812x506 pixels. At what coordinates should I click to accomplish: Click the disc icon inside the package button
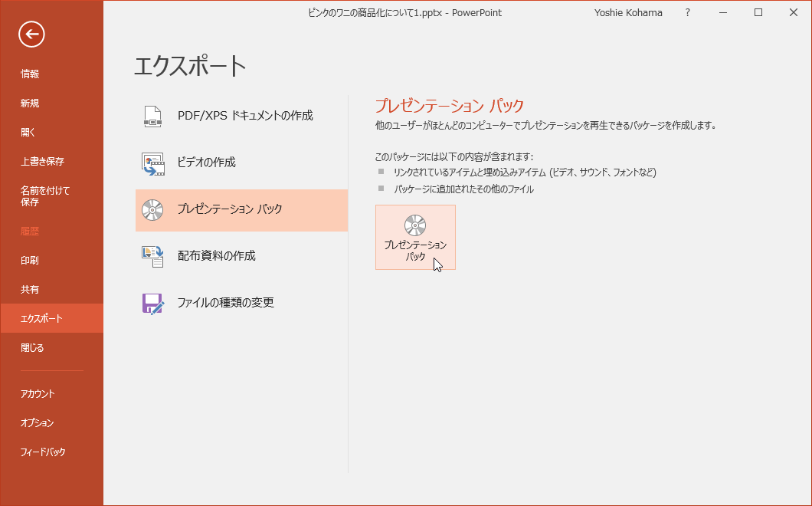(414, 224)
